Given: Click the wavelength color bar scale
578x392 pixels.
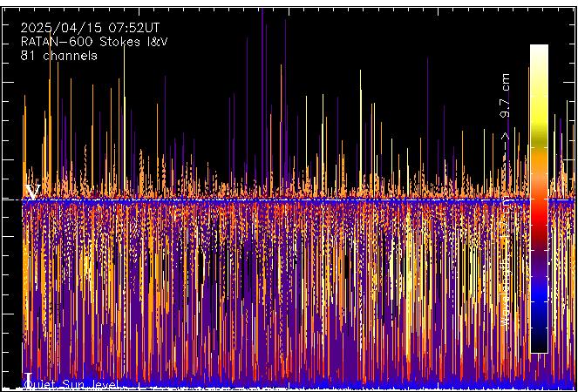Looking at the screenshot, I should coord(539,199).
